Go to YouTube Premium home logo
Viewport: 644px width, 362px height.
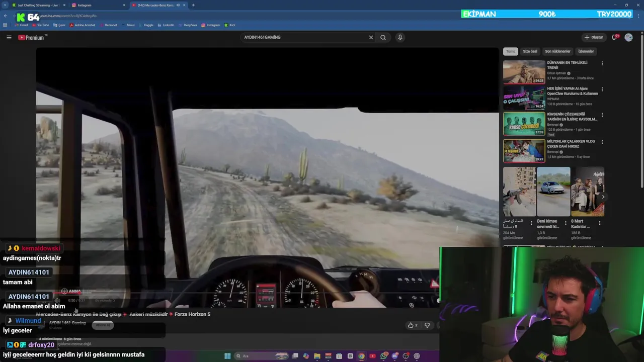point(31,37)
